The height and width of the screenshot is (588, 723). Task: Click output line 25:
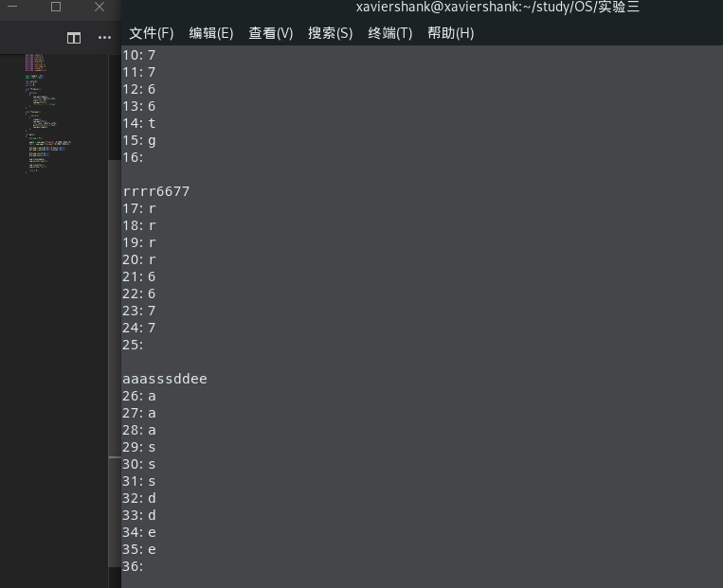133,346
